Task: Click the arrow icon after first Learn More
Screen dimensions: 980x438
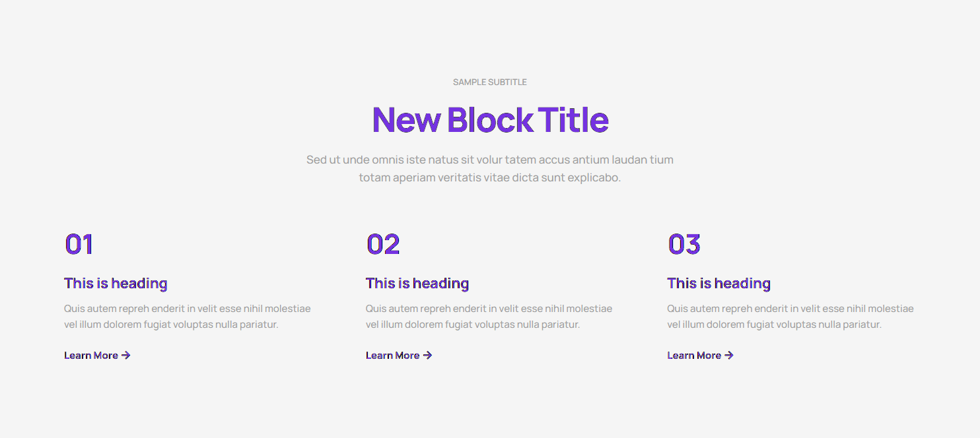Action: click(x=126, y=356)
